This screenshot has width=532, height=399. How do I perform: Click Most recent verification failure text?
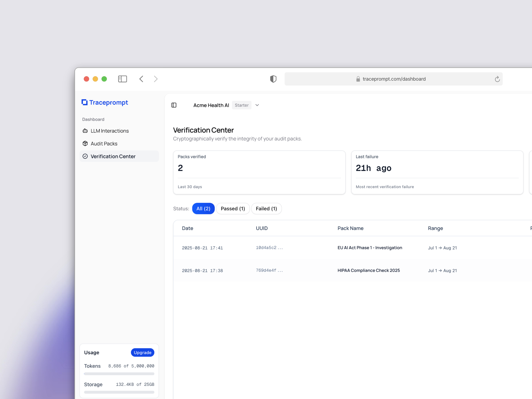(385, 187)
